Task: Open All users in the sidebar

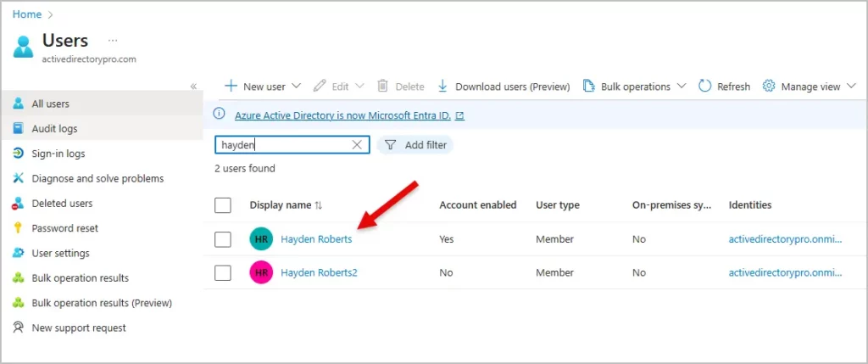Action: click(x=103, y=104)
